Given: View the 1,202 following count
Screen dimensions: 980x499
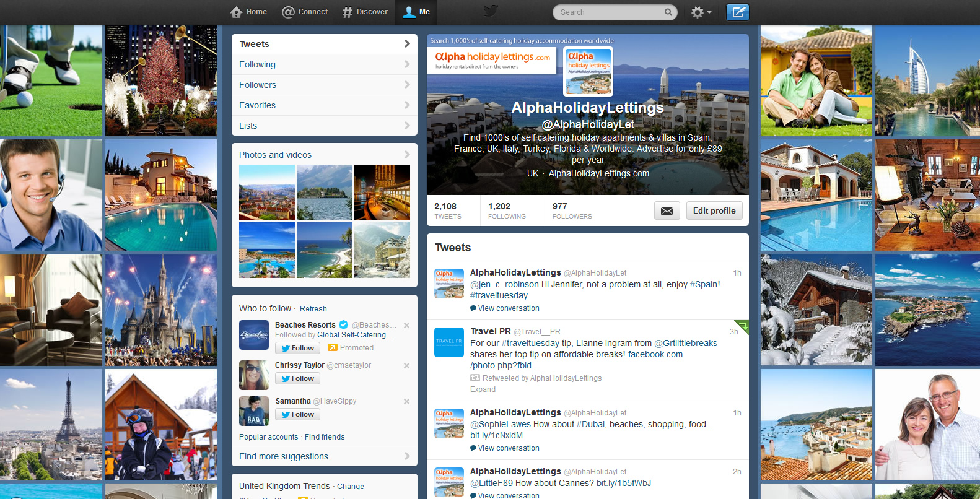Looking at the screenshot, I should point(507,210).
